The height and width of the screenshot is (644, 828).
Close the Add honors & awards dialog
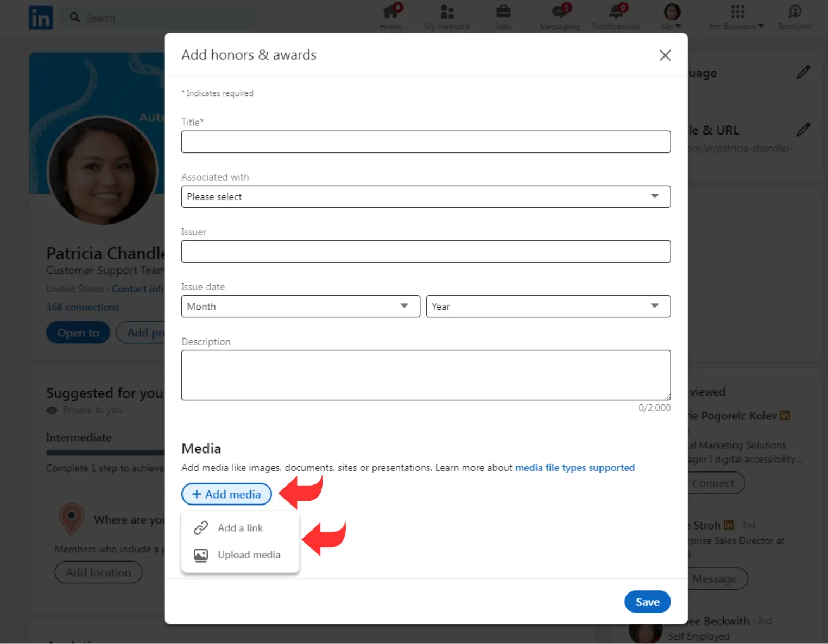tap(665, 55)
